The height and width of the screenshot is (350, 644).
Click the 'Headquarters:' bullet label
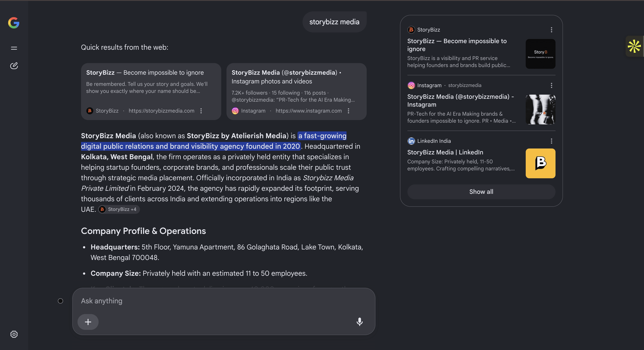coord(115,247)
